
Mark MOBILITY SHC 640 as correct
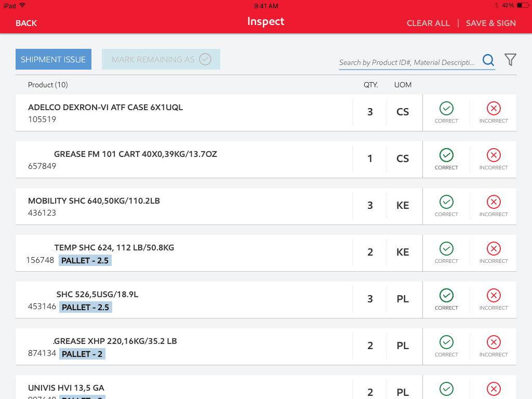(446, 206)
